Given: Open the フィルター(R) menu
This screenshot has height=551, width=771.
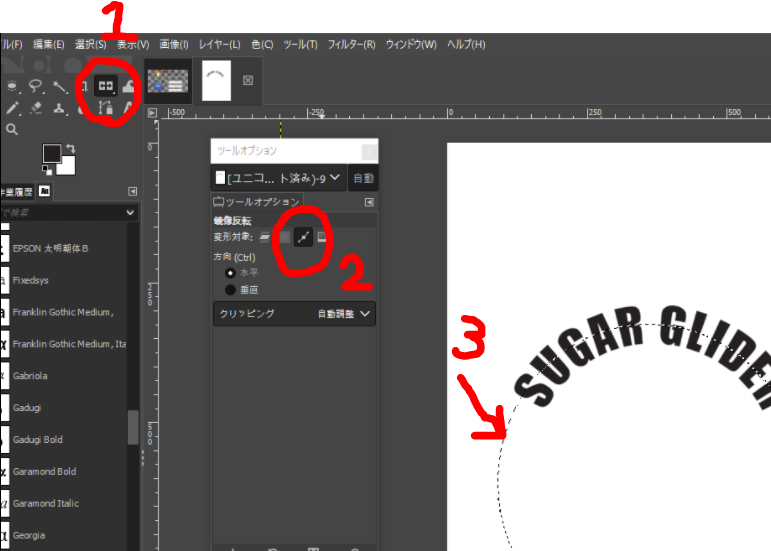Looking at the screenshot, I should [x=352, y=45].
